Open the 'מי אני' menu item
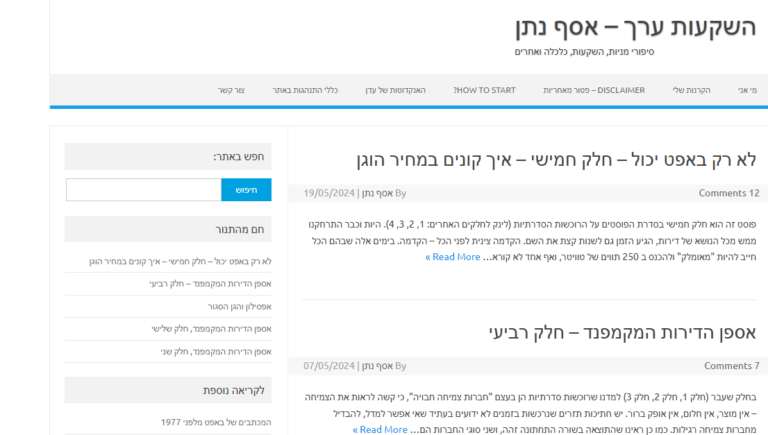768x435 pixels. 746,90
